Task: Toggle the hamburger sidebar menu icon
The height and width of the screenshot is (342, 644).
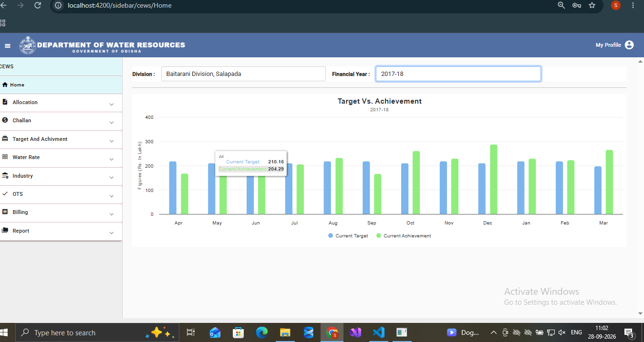Action: point(8,46)
